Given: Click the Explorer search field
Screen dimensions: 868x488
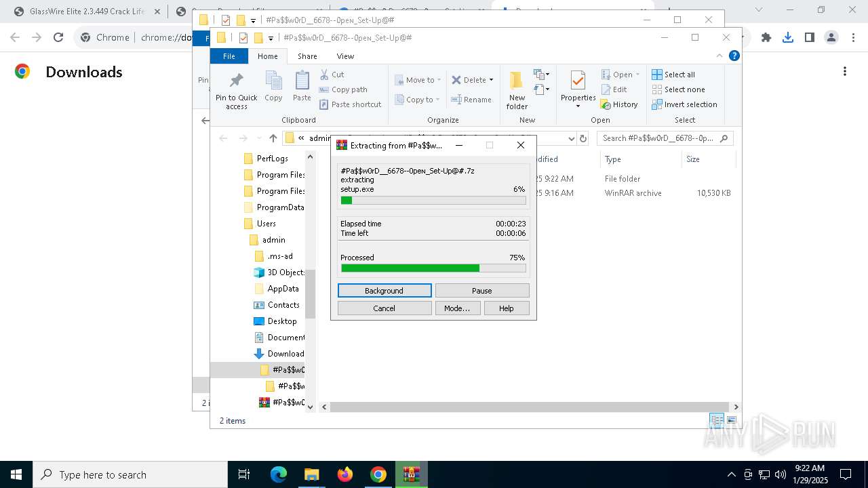Looking at the screenshot, I should coord(665,138).
